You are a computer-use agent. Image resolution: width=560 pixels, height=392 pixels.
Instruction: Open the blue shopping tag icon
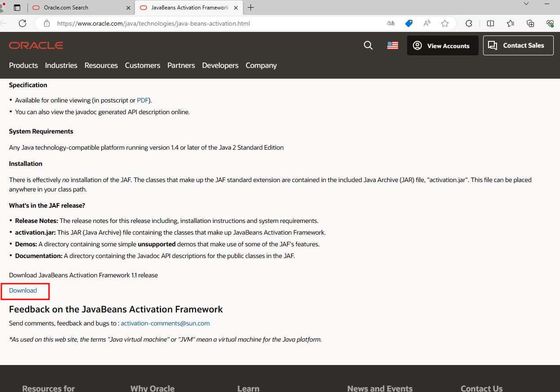click(x=409, y=23)
